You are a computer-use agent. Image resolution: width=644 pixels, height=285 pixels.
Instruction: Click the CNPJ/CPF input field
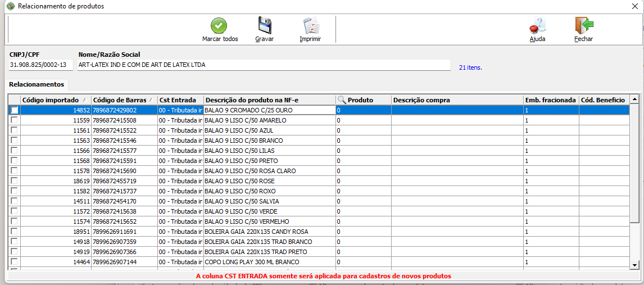(x=41, y=65)
